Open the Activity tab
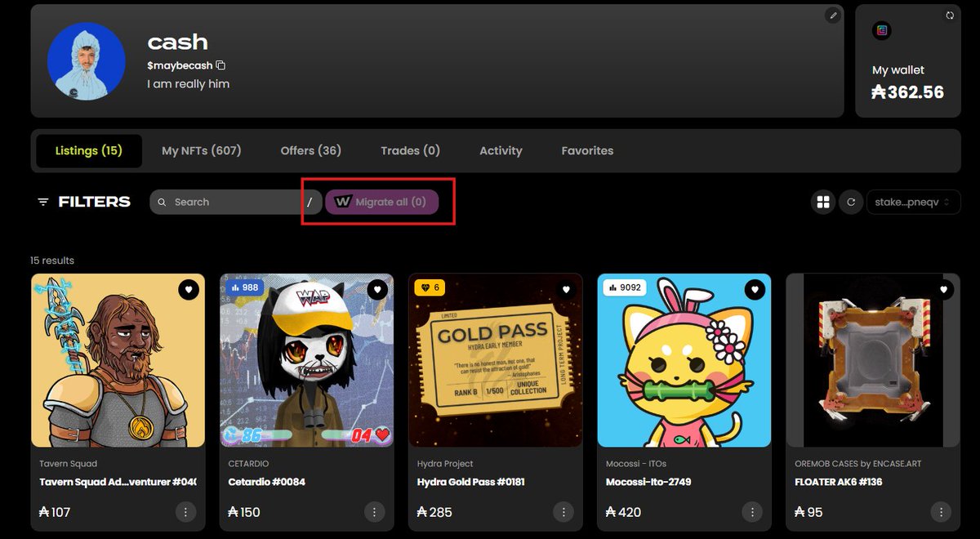 [501, 151]
